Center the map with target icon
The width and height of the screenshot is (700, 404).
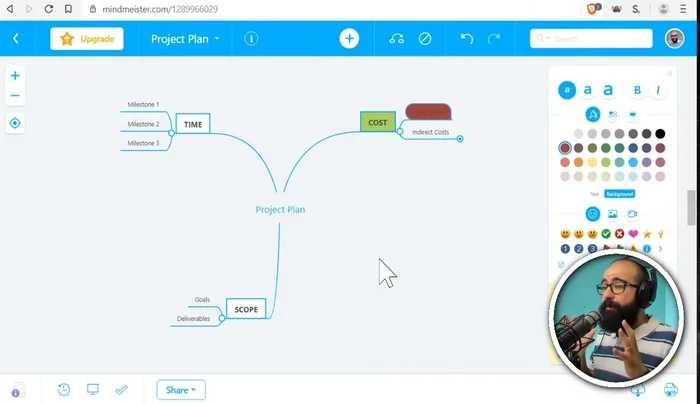[x=15, y=123]
